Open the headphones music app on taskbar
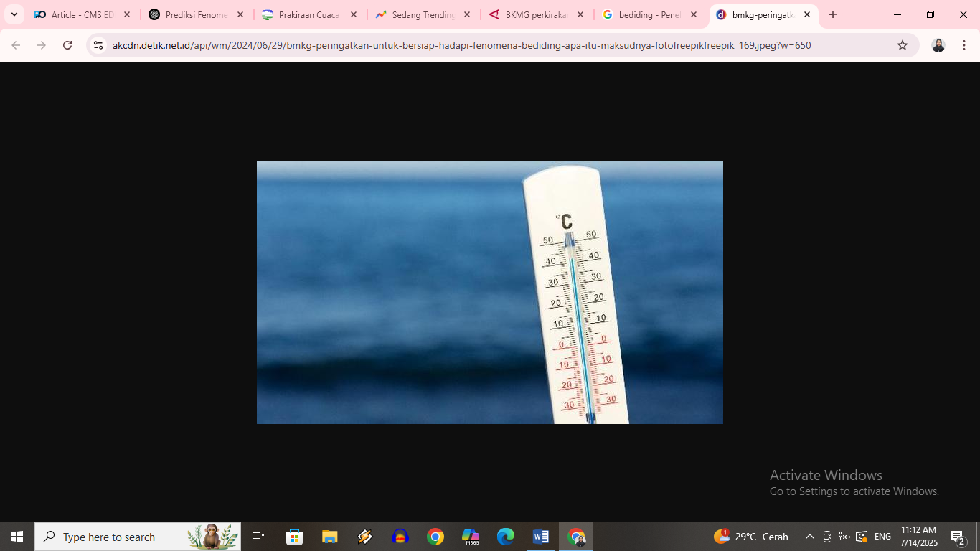The height and width of the screenshot is (551, 980). point(400,537)
